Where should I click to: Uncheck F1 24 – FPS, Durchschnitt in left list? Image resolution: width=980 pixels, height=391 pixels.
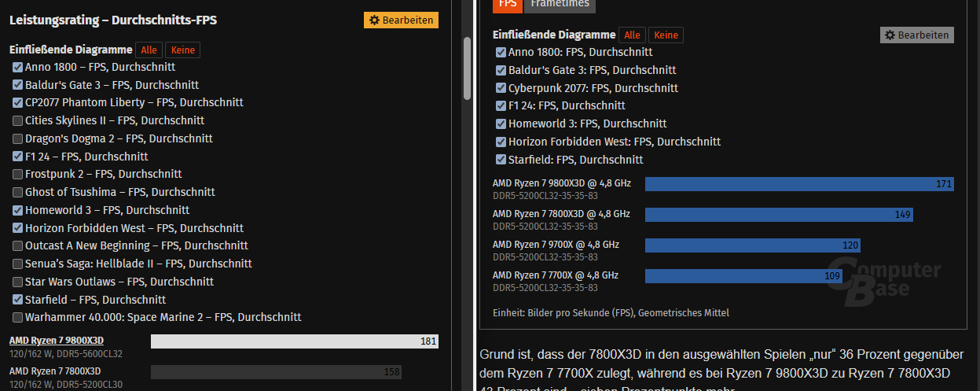point(17,157)
